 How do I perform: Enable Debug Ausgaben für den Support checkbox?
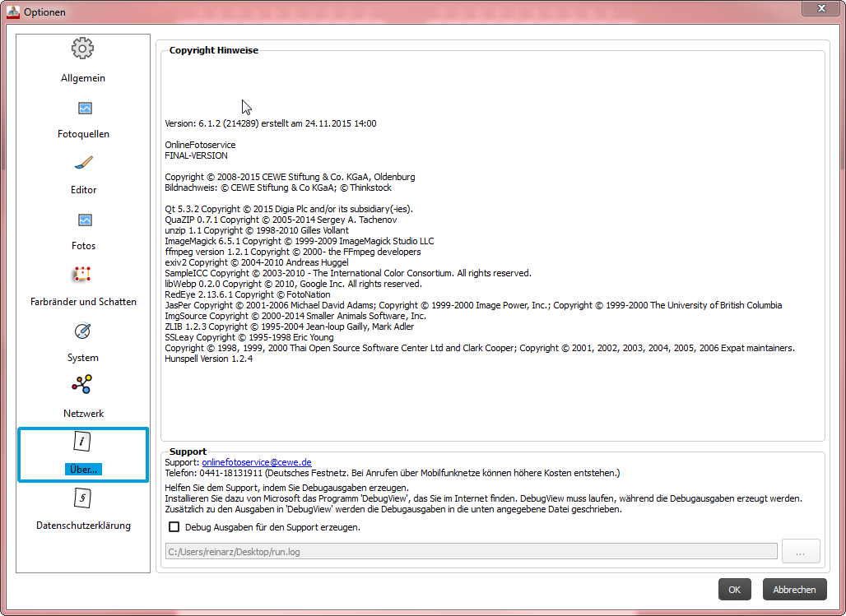174,527
